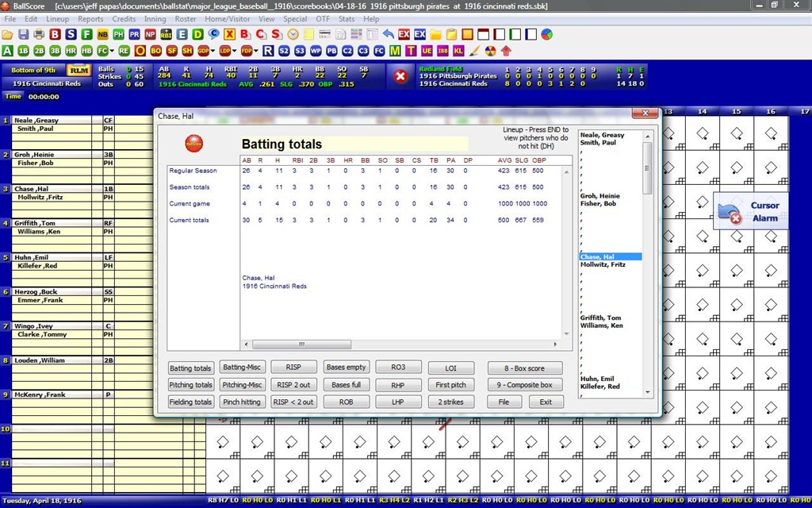812x508 pixels.
Task: Click the Batting totals button
Action: pos(190,368)
